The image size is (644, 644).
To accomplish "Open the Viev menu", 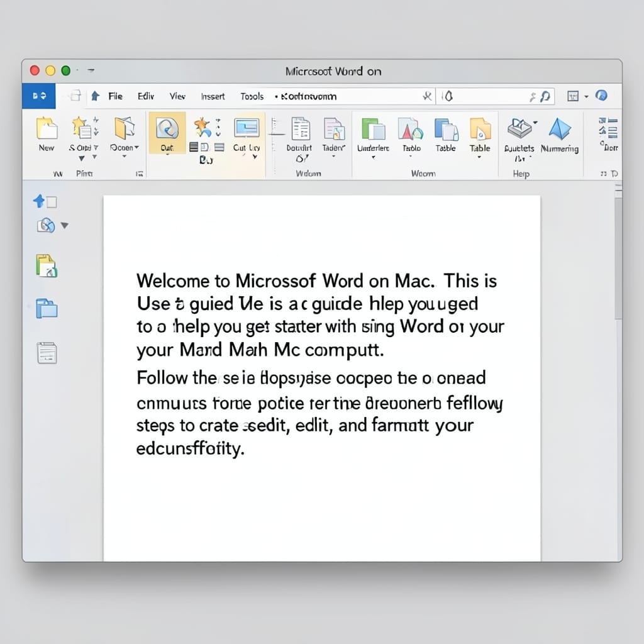I will tap(177, 96).
